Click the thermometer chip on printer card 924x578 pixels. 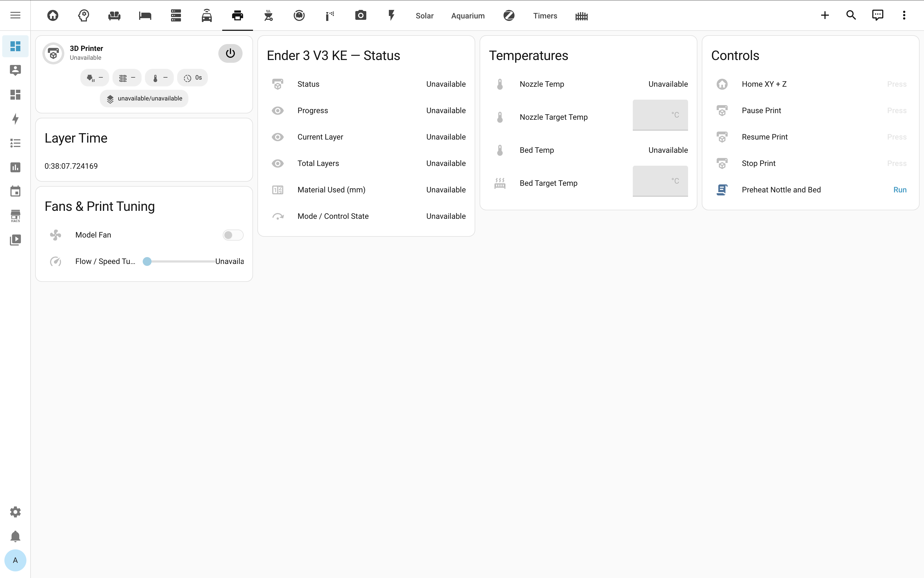coord(159,78)
